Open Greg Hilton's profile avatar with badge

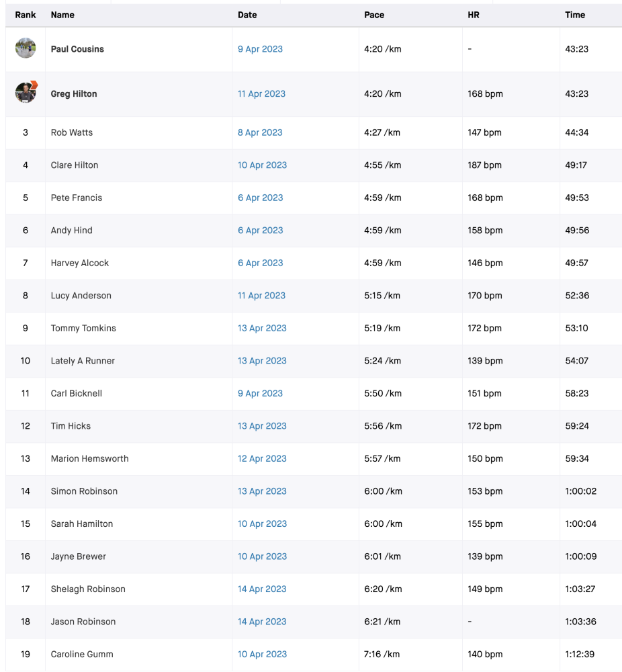(26, 92)
